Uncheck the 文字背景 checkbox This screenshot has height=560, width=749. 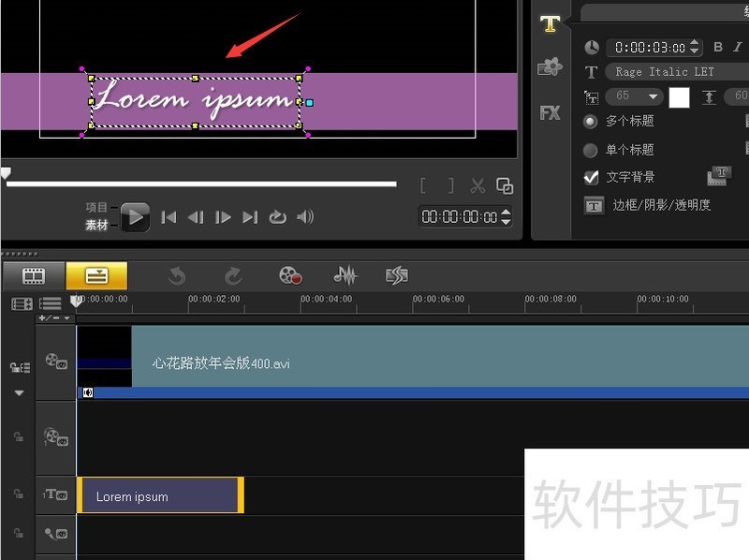click(592, 177)
